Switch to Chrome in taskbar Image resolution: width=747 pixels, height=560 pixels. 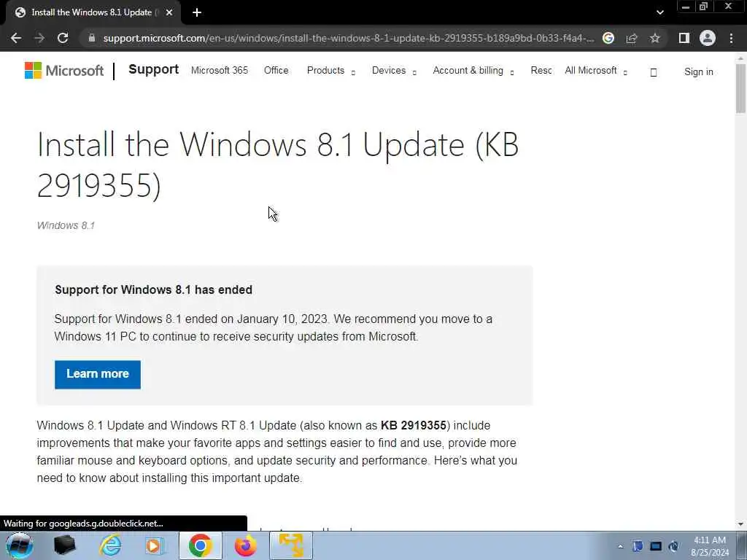click(200, 545)
